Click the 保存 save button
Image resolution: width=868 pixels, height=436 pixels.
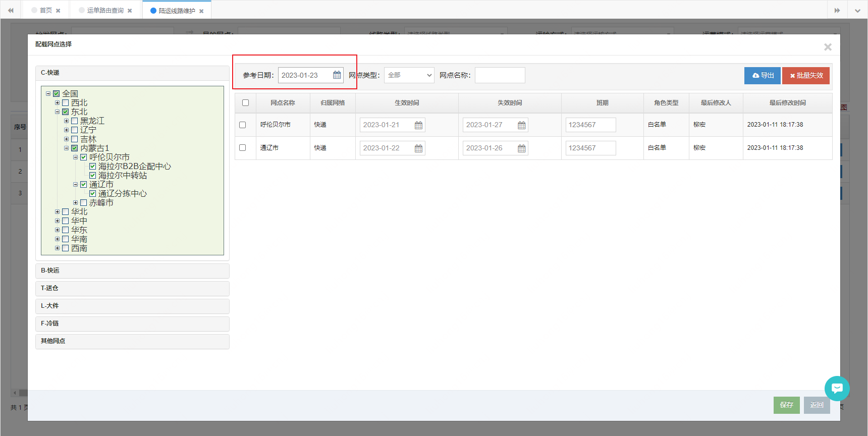(x=787, y=405)
